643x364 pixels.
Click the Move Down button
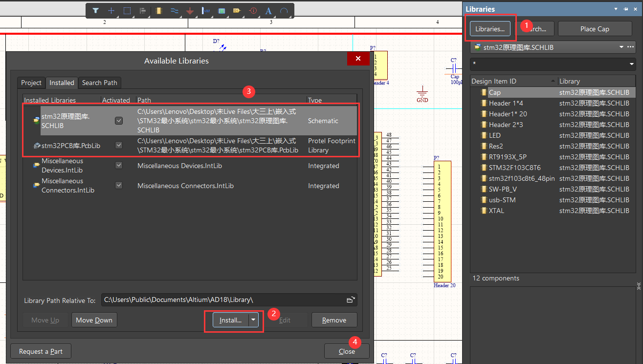pos(94,320)
